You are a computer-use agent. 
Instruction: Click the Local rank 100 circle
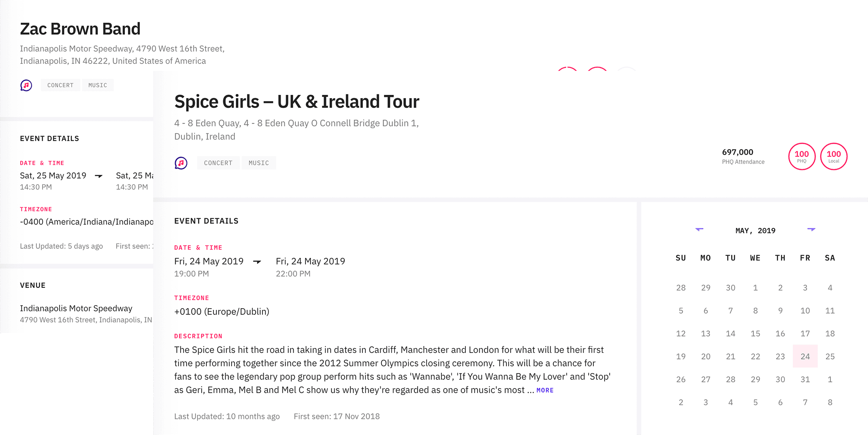coord(833,156)
